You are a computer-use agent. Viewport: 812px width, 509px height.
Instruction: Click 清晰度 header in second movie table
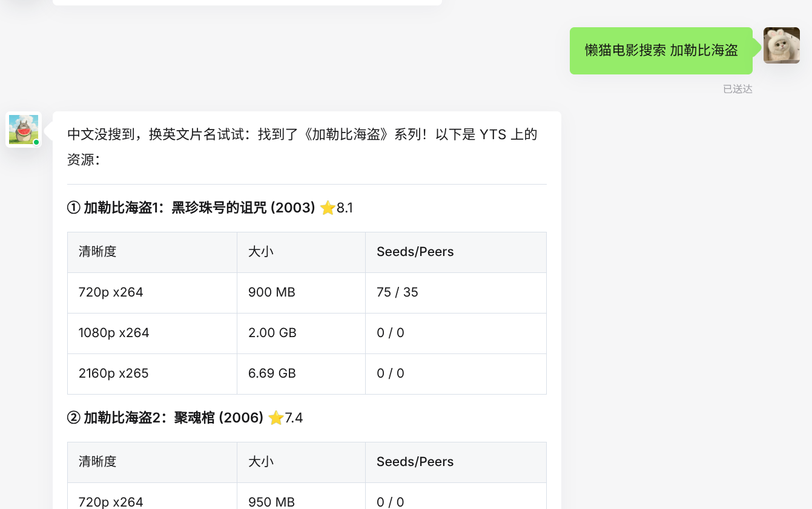tap(152, 462)
